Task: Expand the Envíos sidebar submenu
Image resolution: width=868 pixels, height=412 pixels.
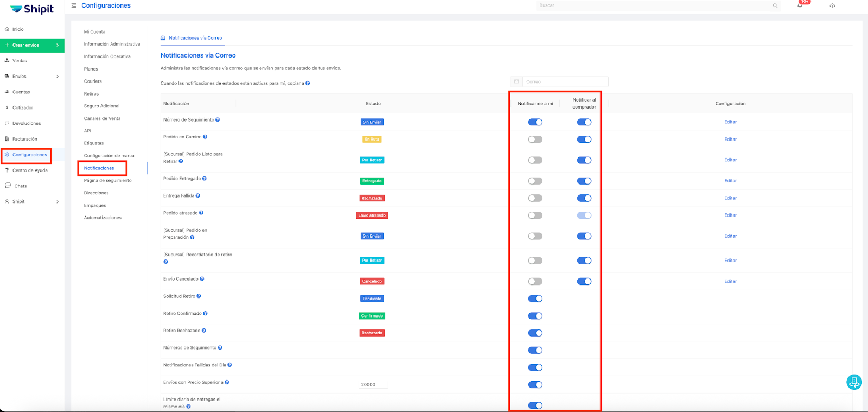Action: click(x=58, y=77)
